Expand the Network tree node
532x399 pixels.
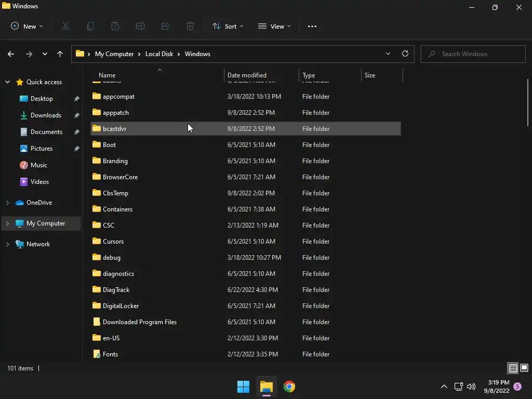point(7,244)
